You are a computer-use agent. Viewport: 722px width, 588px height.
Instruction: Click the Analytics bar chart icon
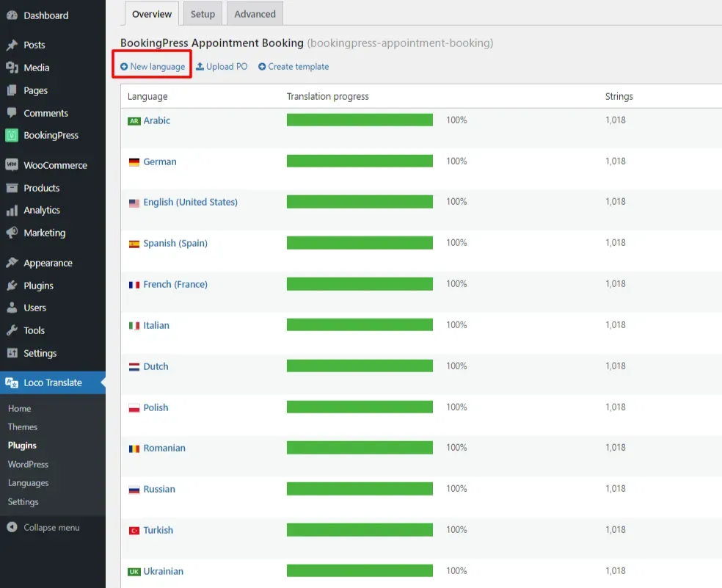coord(12,210)
